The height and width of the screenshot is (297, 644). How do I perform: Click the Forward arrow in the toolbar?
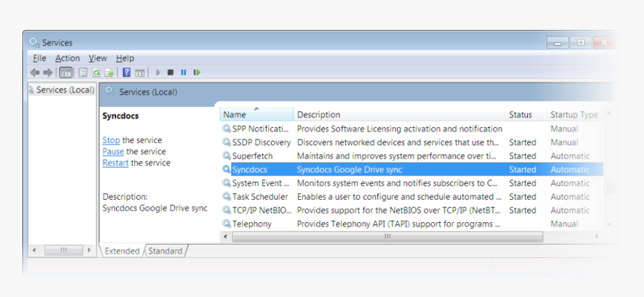pos(48,73)
